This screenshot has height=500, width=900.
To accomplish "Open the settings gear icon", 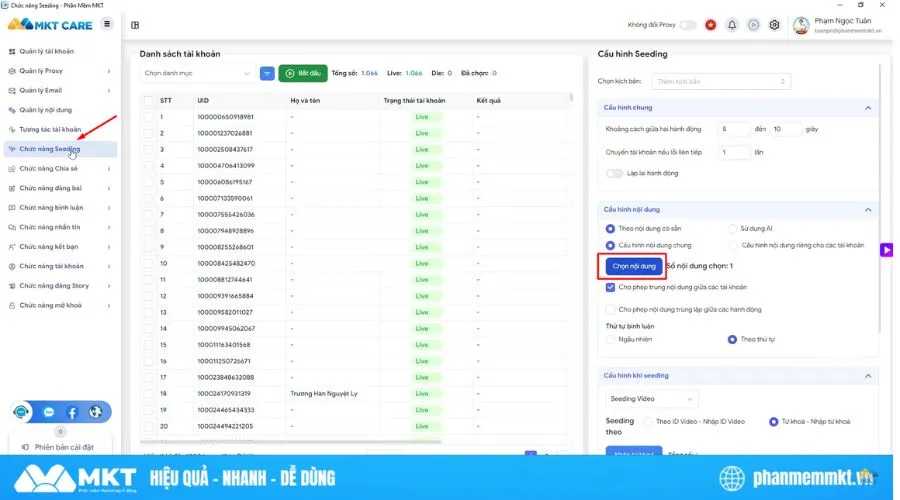I will tap(774, 25).
